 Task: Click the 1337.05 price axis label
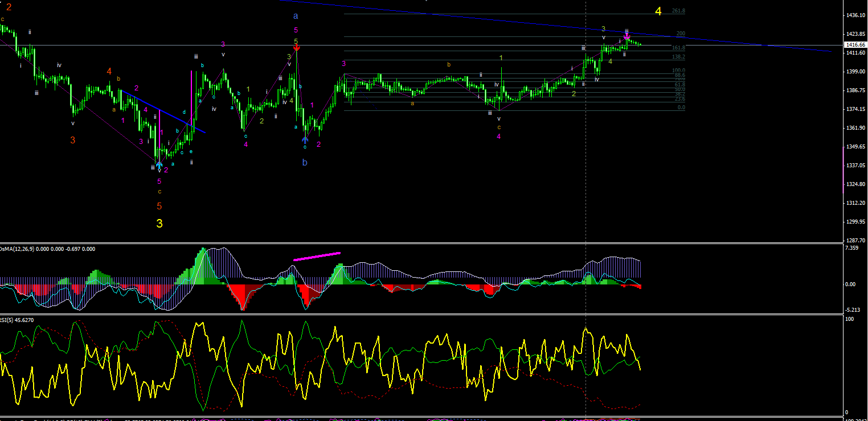(x=856, y=166)
